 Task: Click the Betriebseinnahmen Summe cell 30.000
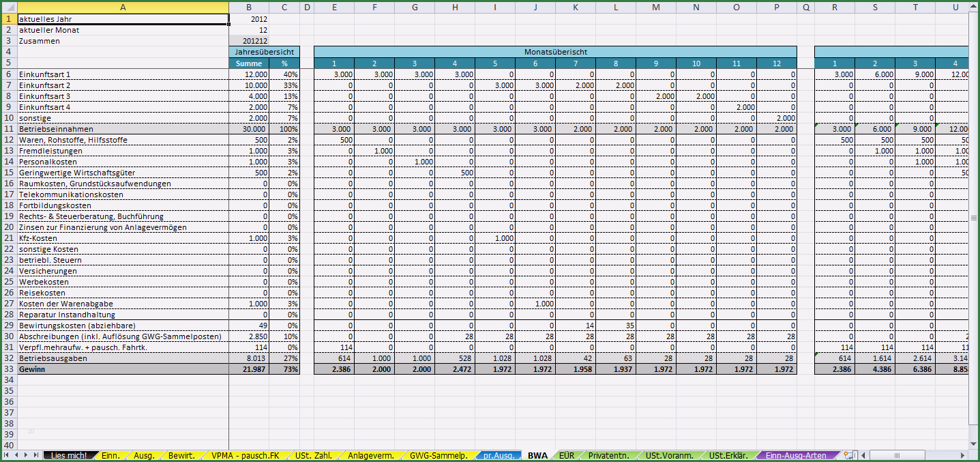(x=249, y=129)
